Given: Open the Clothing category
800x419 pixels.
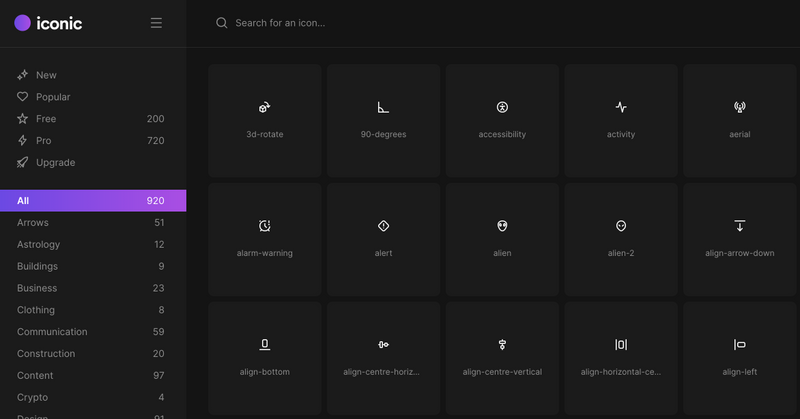Looking at the screenshot, I should click(x=93, y=310).
